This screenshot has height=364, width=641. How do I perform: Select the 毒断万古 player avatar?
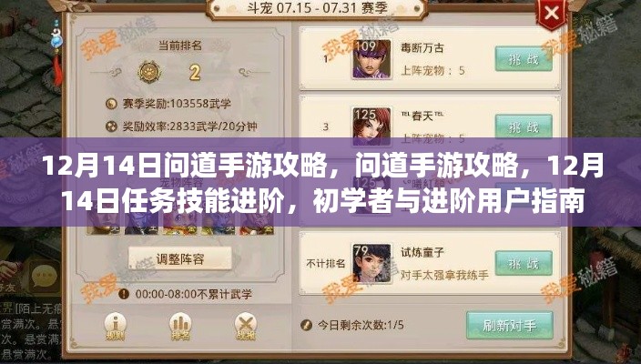point(371,59)
